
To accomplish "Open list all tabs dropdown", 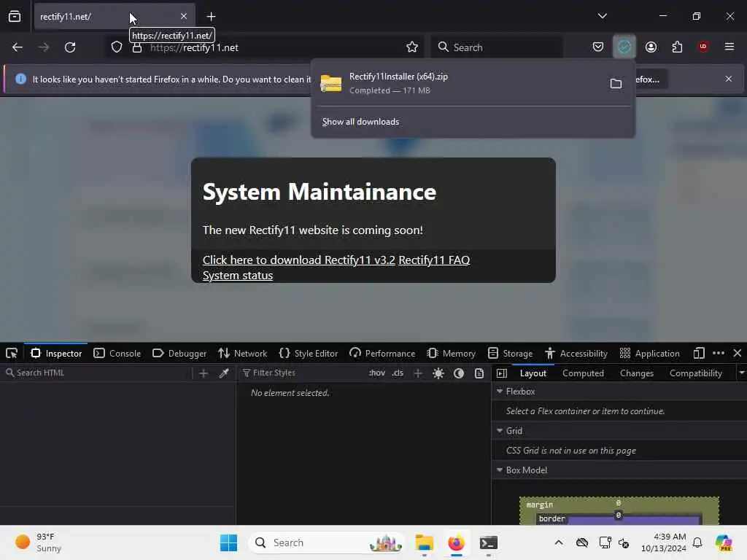I will pos(602,16).
